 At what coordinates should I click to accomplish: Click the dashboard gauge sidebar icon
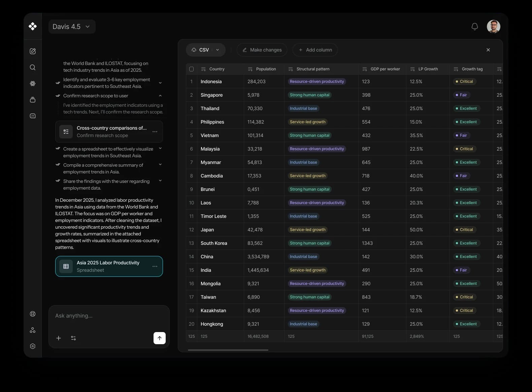click(x=33, y=116)
